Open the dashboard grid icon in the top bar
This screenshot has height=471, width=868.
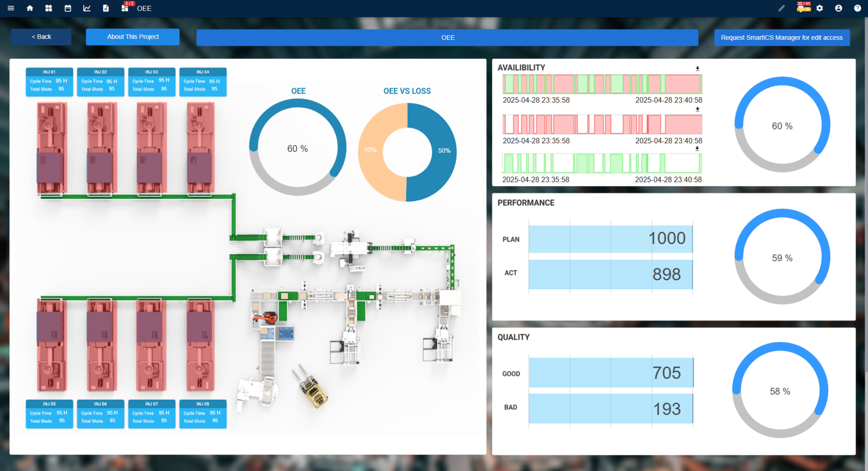tap(49, 8)
